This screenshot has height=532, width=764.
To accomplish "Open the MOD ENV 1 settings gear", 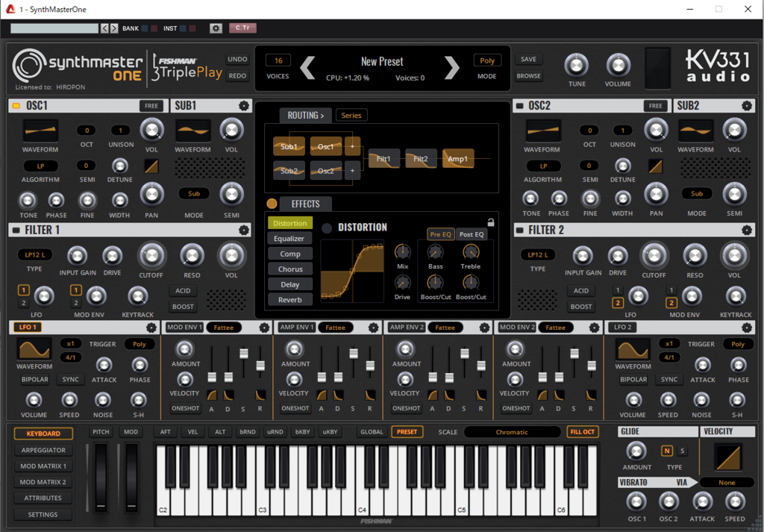I will point(265,328).
